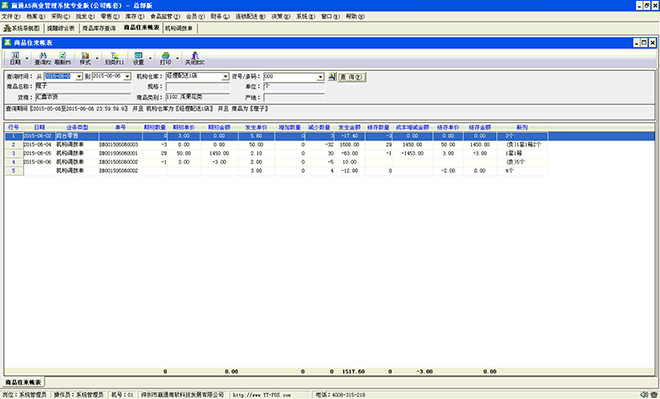660x399 pixels.
Task: Click the 产地 input field
Action: (x=294, y=97)
